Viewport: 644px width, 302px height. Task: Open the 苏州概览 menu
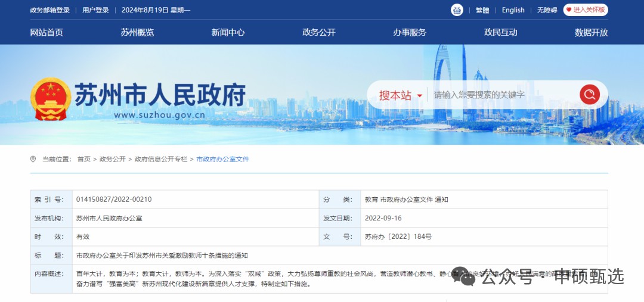click(137, 32)
